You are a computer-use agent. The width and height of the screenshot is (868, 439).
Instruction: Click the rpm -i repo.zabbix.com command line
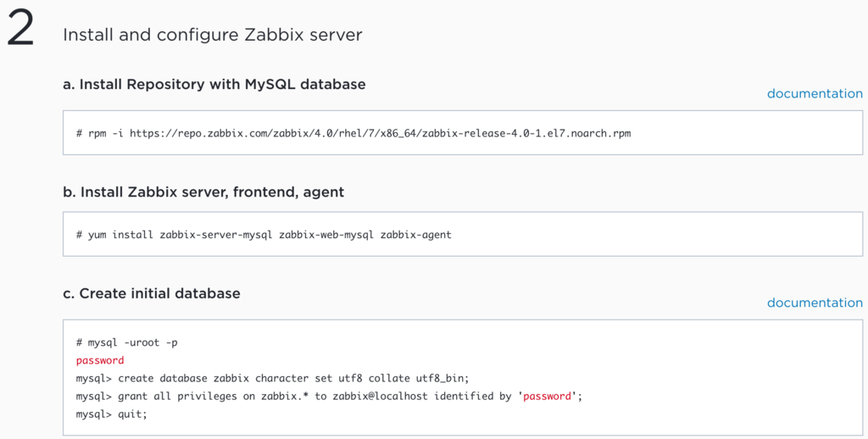(x=353, y=133)
